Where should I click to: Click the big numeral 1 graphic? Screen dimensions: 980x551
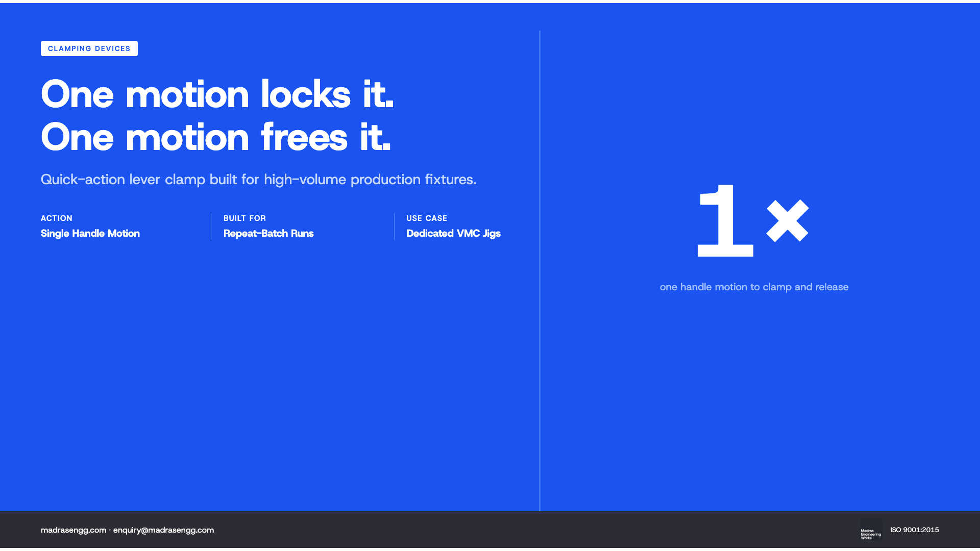(x=725, y=220)
